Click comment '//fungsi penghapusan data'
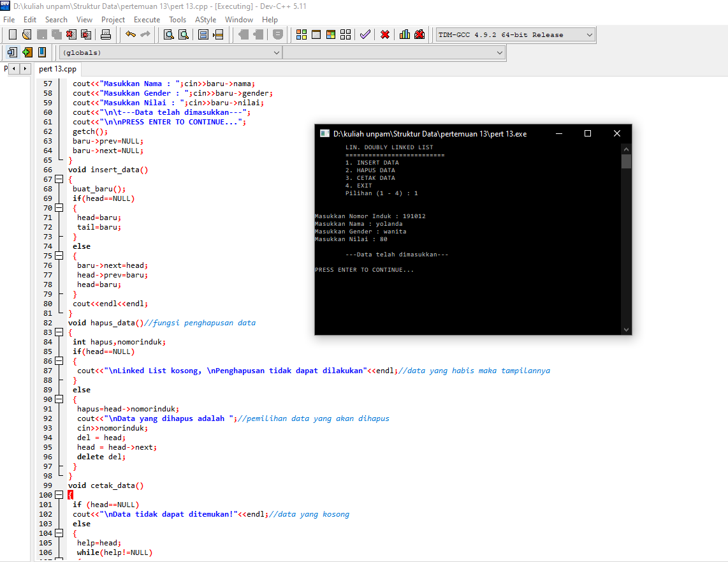 (x=200, y=323)
